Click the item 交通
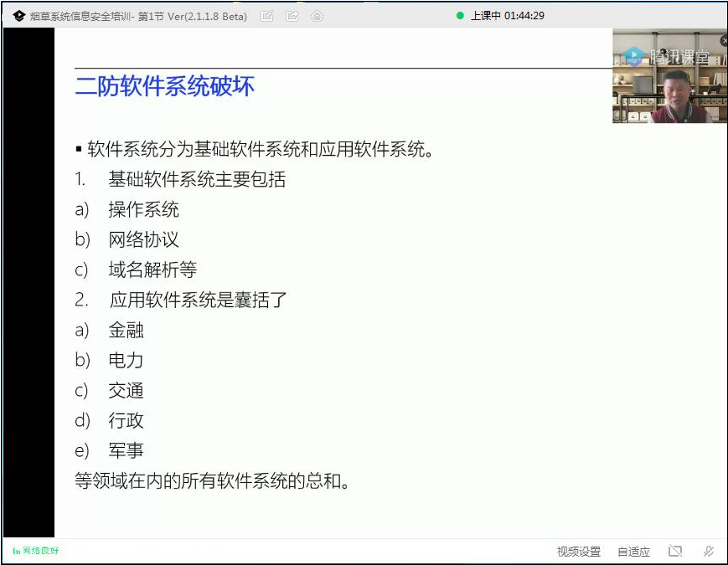This screenshot has height=565, width=728. click(x=126, y=391)
